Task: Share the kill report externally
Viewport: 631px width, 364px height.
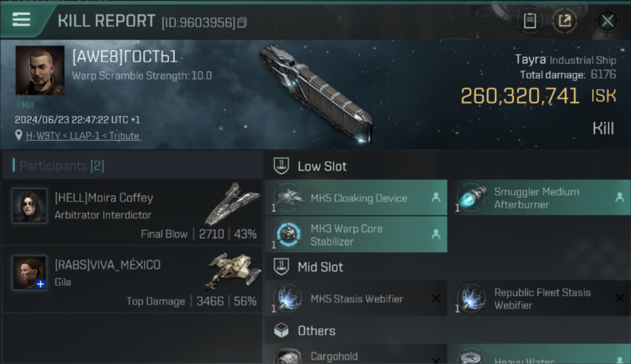Action: click(565, 21)
